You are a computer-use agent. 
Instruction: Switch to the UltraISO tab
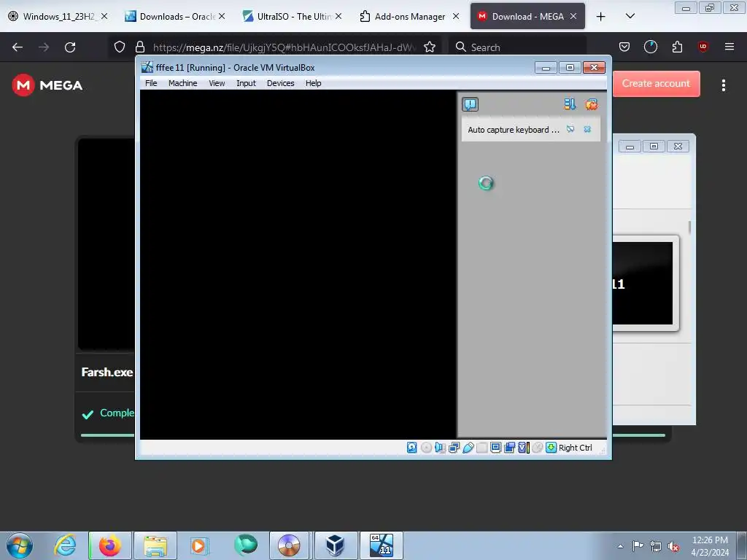[292, 16]
